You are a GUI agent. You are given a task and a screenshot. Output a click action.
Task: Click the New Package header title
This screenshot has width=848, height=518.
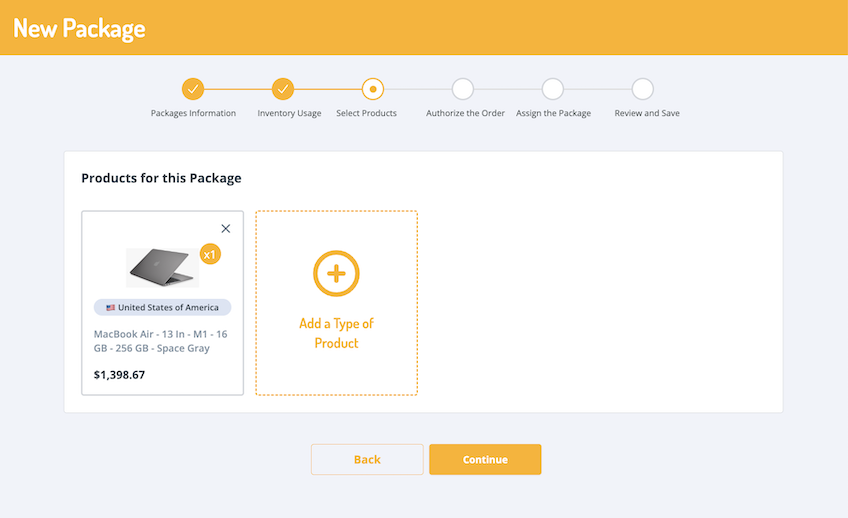(79, 28)
